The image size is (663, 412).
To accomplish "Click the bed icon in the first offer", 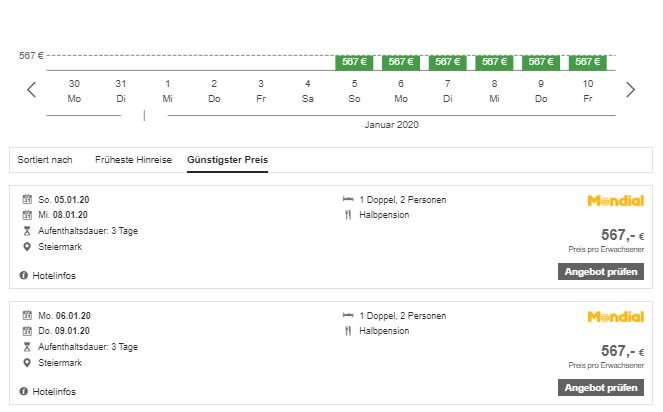I will (348, 200).
